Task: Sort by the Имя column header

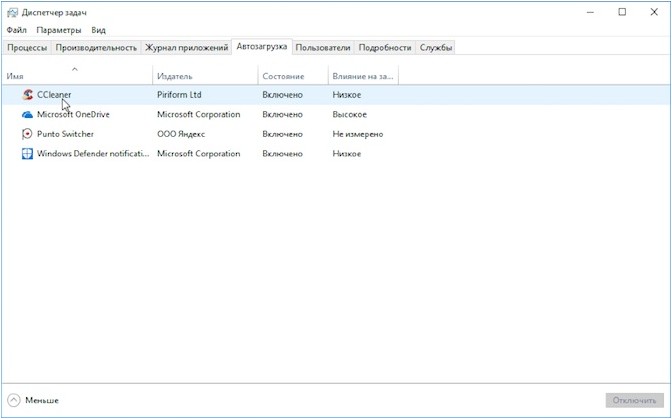Action: (x=77, y=75)
